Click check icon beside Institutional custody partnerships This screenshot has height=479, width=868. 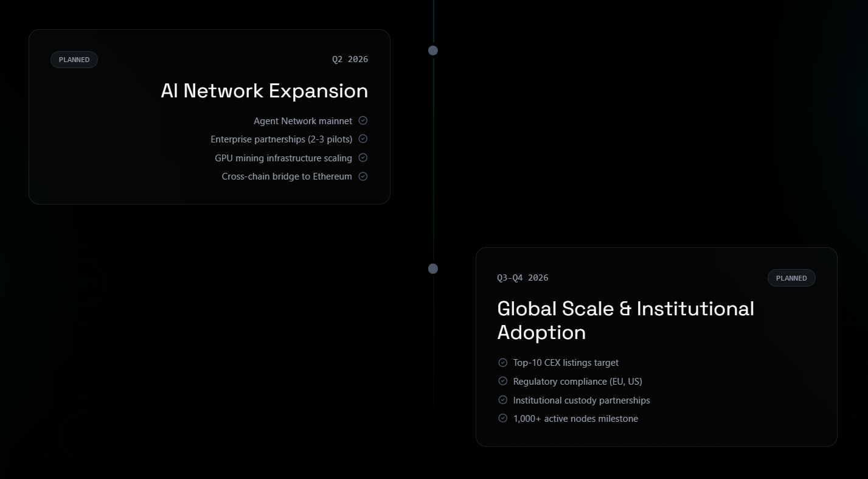502,400
